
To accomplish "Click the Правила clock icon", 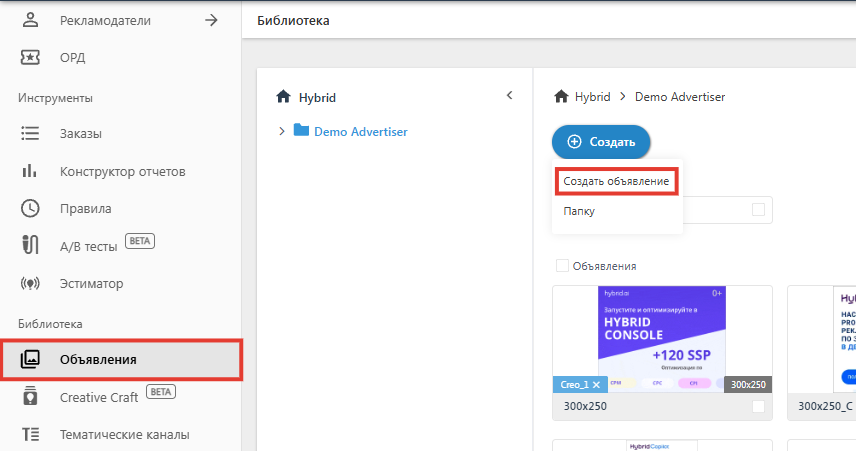I will [x=30, y=209].
